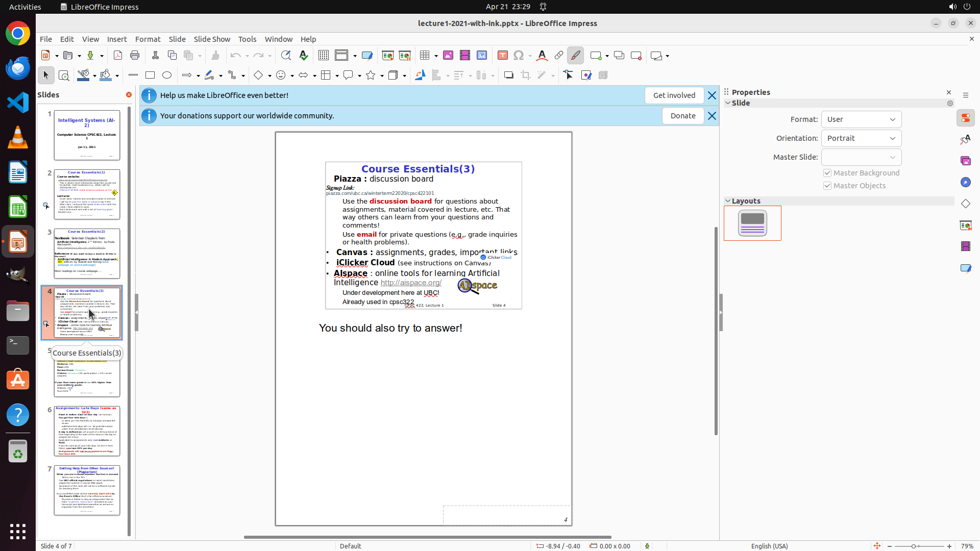Click the Insert Special Character icon
The width and height of the screenshot is (980, 551).
point(519,56)
